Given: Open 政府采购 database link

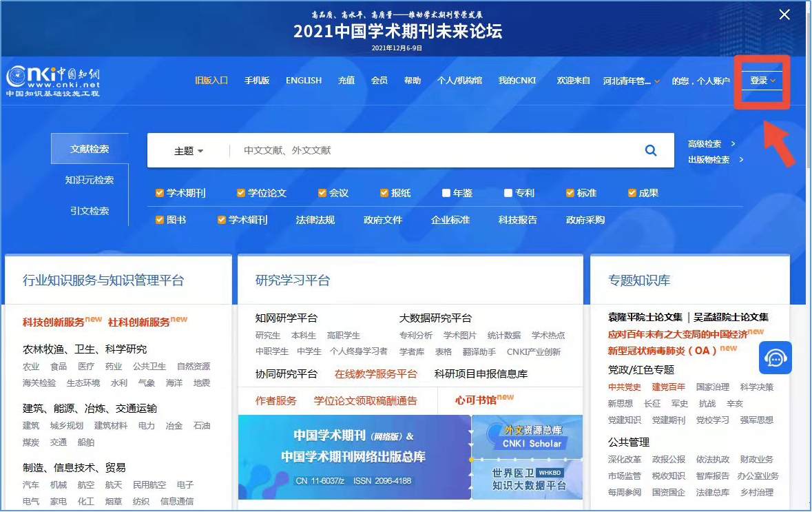Looking at the screenshot, I should tap(585, 220).
